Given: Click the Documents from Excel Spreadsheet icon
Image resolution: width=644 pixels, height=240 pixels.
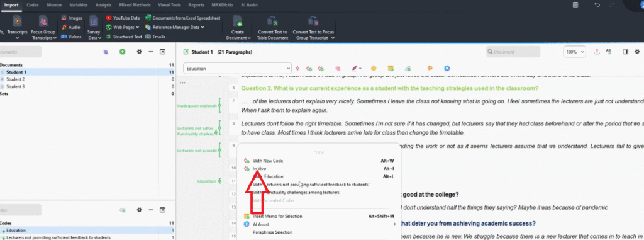Looking at the screenshot, I should click(x=148, y=18).
